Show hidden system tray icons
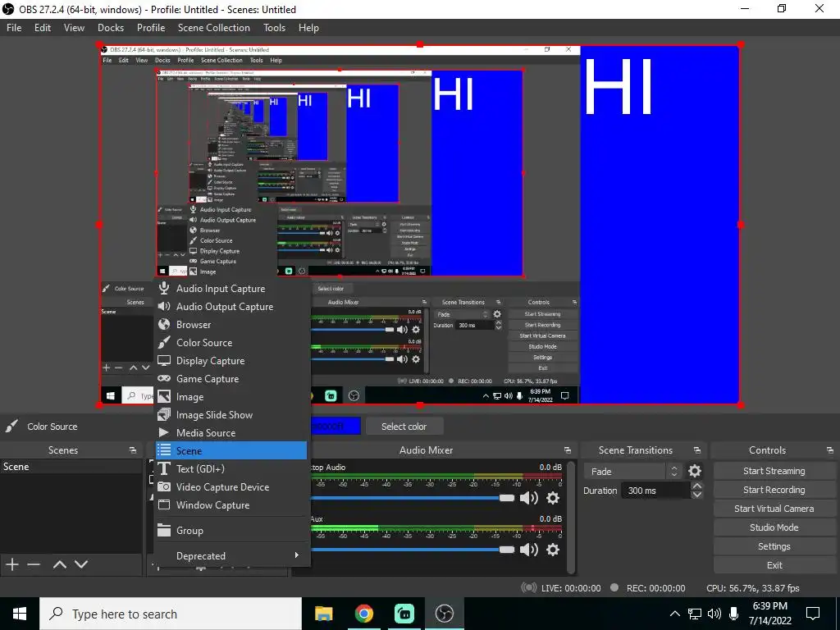Screen dimensions: 840x630 pos(675,614)
